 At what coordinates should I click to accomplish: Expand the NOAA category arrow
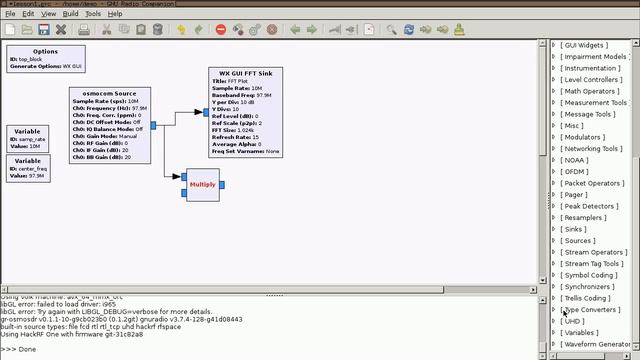(x=554, y=160)
